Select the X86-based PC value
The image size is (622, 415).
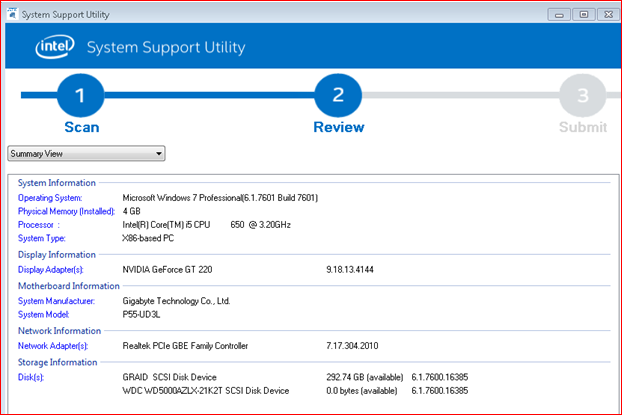pyautogui.click(x=148, y=238)
